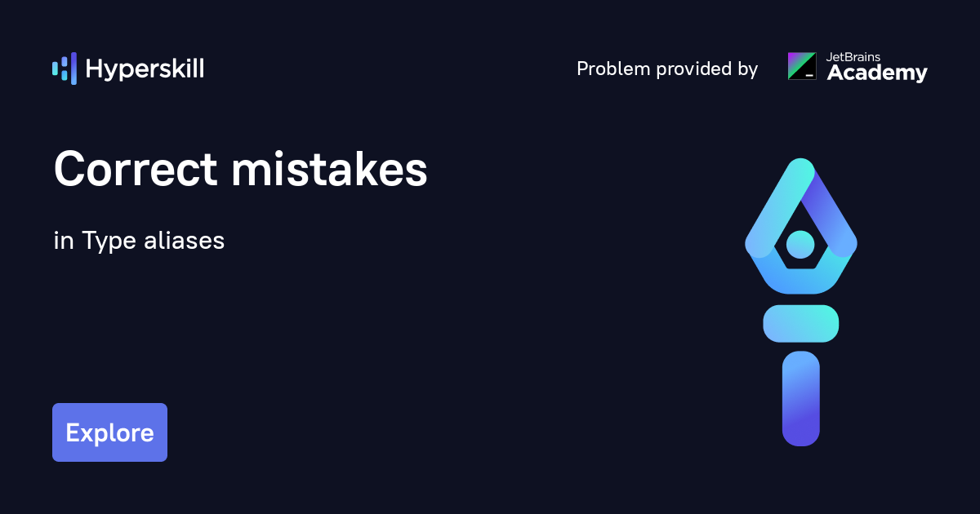980x514 pixels.
Task: Click the word Correct in the heading
Action: 135,171
